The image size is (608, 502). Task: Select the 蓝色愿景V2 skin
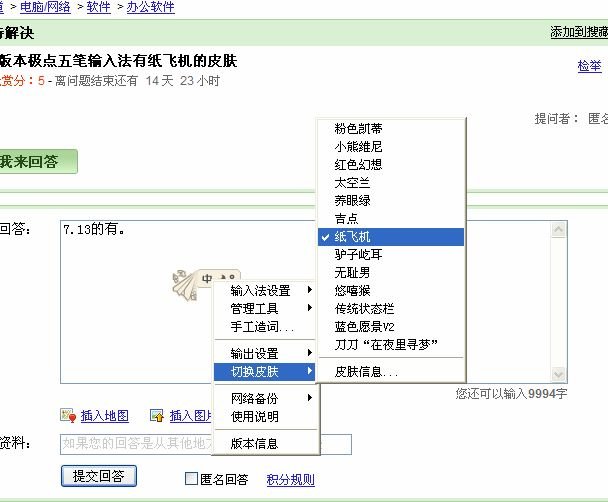391,327
